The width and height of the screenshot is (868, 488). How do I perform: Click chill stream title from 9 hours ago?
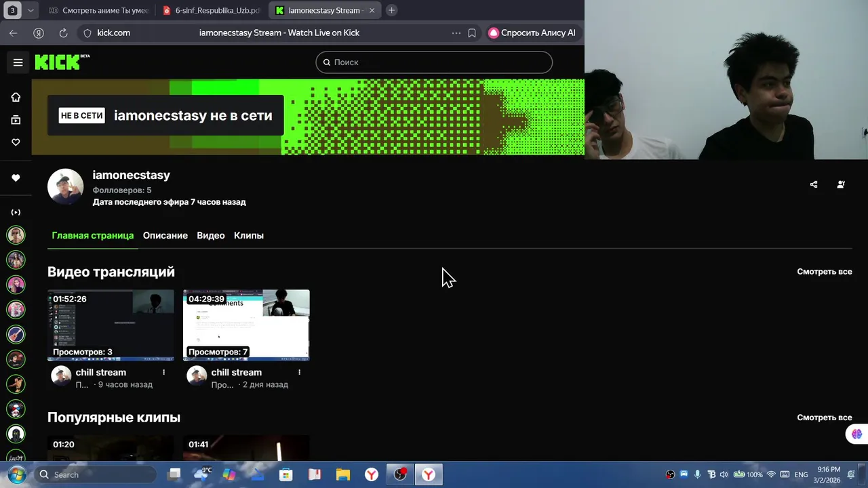[101, 372]
